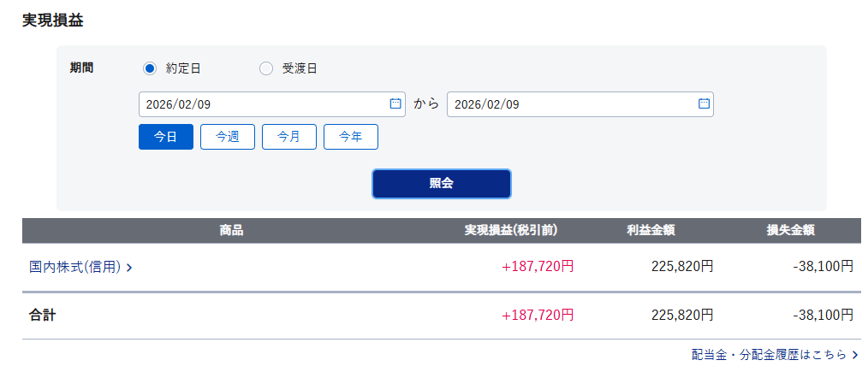This screenshot has width=868, height=372.
Task: Click the 合計 row label
Action: (x=43, y=315)
